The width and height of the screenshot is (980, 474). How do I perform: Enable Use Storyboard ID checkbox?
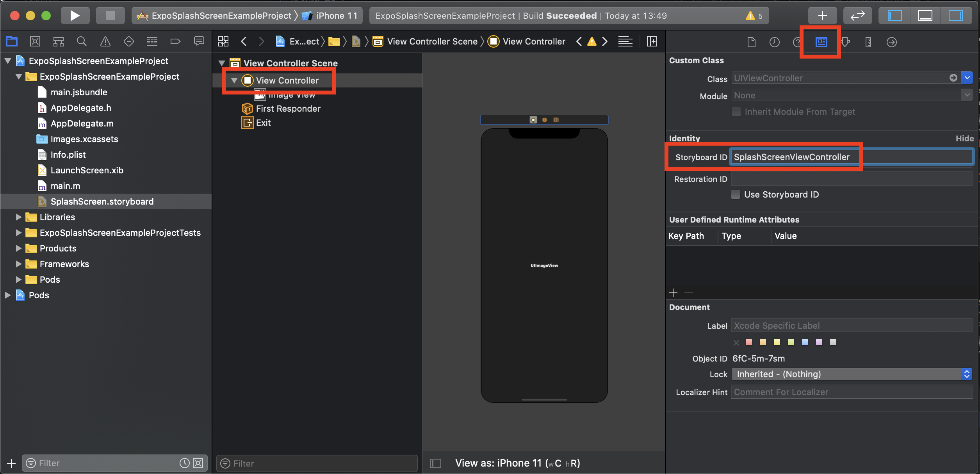click(x=736, y=194)
